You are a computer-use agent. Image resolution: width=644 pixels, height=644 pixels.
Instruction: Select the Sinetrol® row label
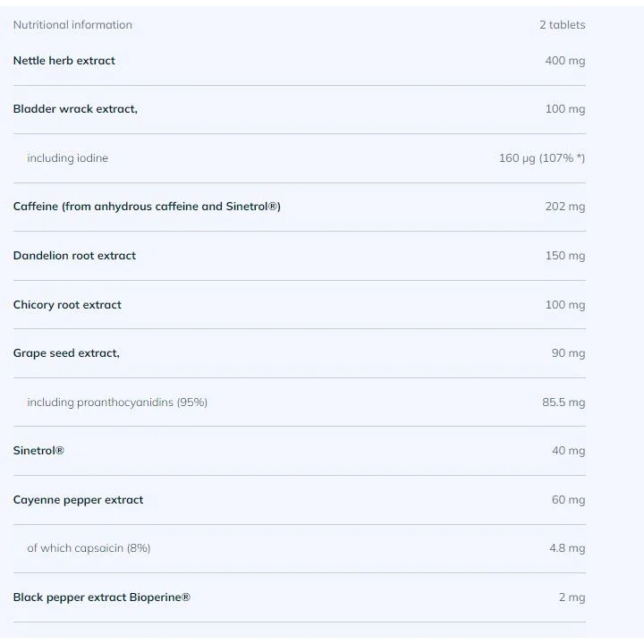tap(38, 451)
